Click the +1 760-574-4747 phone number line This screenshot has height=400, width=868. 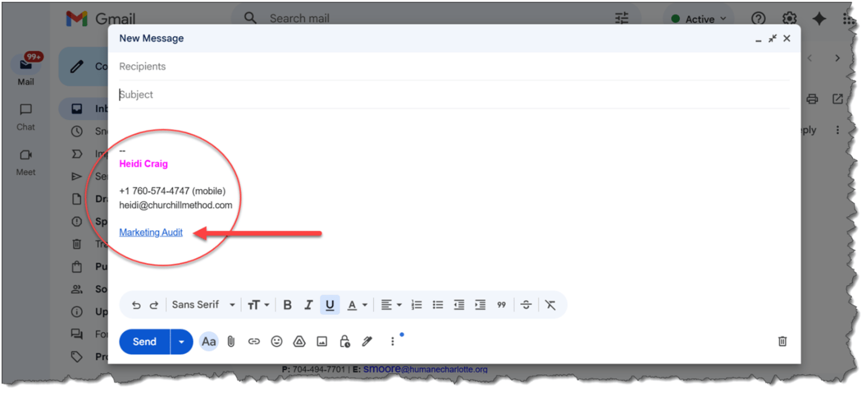pyautogui.click(x=172, y=191)
